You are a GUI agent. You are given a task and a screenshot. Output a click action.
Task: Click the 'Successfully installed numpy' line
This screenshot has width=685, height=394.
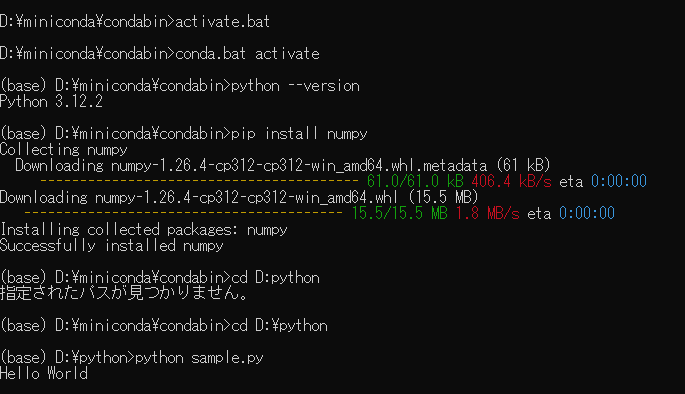112,245
